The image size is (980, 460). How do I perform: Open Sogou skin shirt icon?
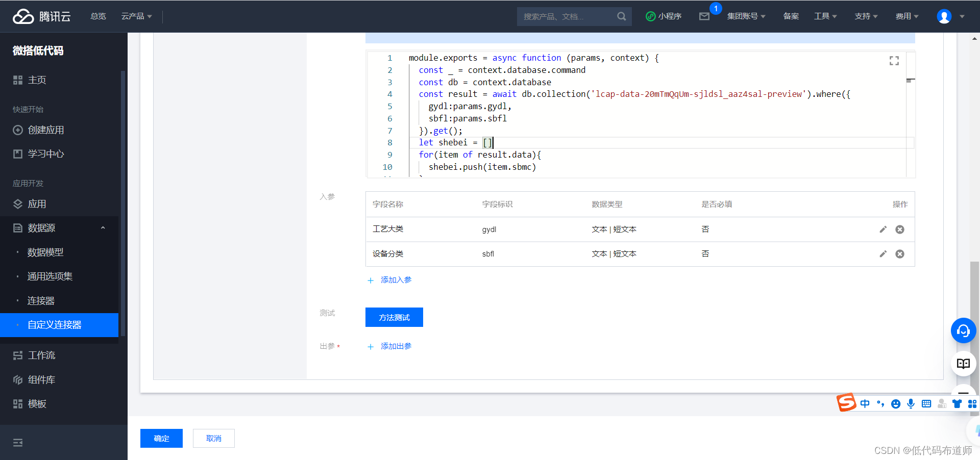click(957, 404)
